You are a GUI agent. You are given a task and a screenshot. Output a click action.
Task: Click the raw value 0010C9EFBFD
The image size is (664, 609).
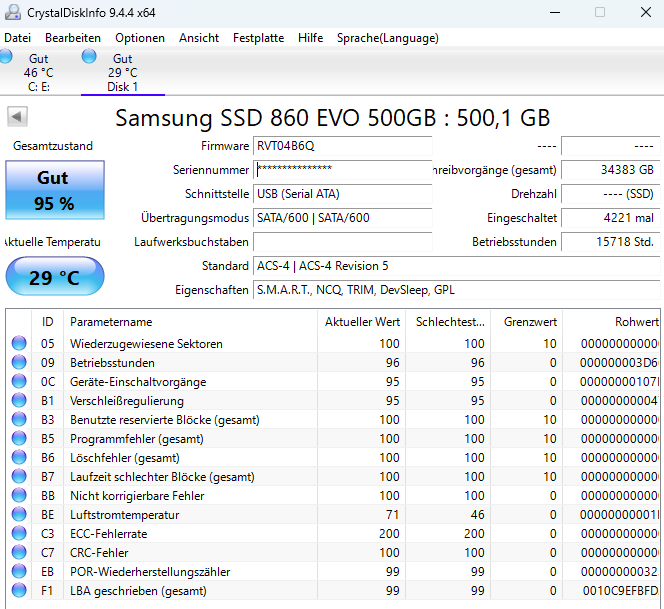click(x=620, y=591)
